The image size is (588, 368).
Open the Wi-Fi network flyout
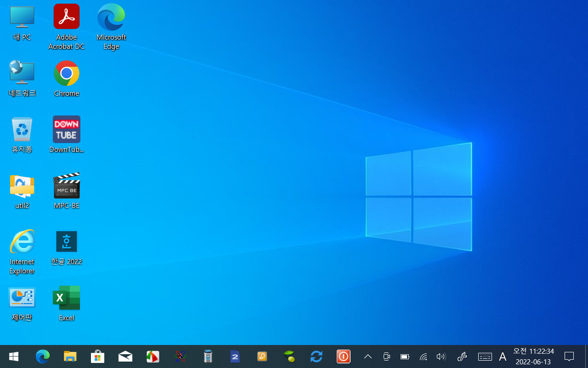point(423,356)
